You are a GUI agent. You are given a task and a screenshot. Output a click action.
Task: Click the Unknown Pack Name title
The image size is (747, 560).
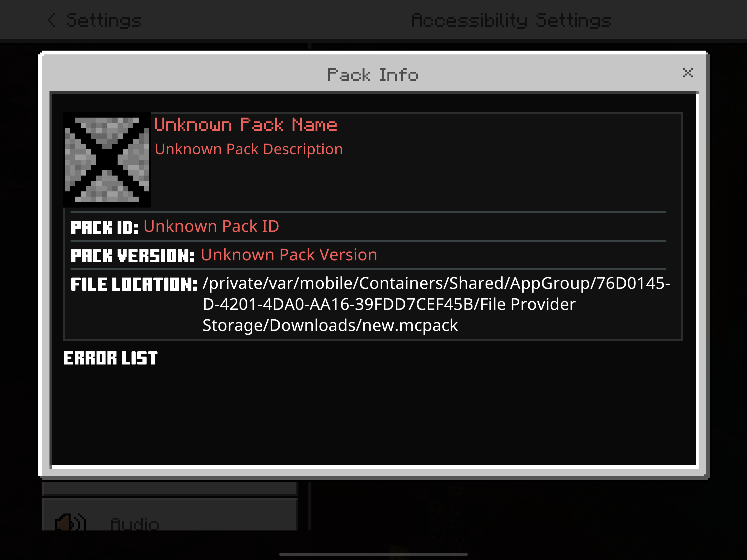tap(246, 124)
